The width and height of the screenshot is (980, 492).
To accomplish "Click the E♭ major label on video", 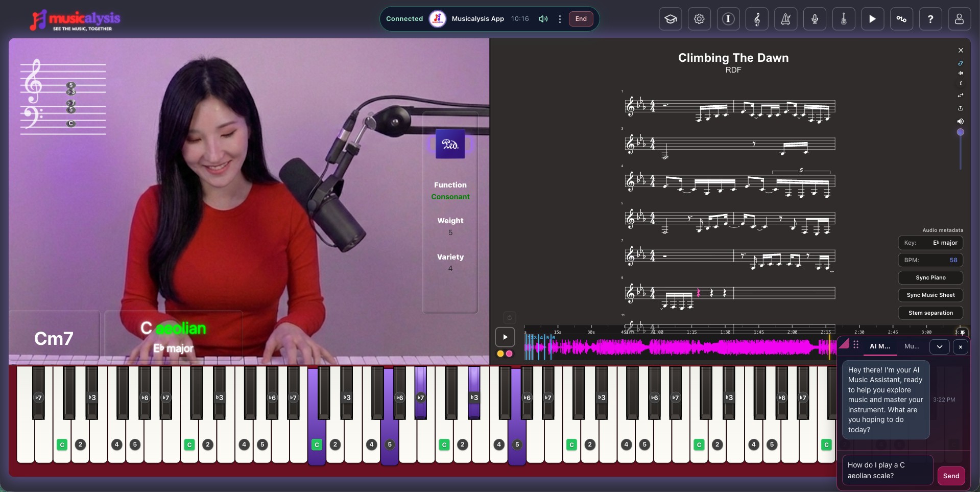I will (174, 348).
